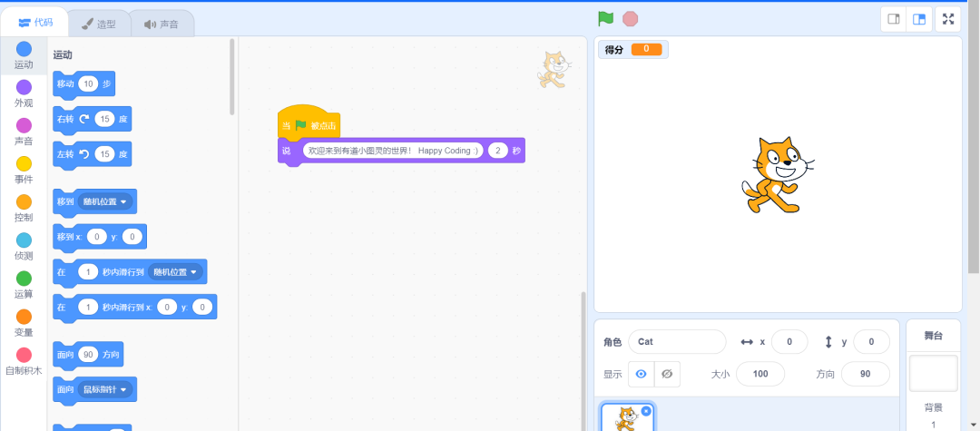Viewport: 980px width, 431px height.
Task: Hide the sprite with crossed-eye icon
Action: (x=667, y=374)
